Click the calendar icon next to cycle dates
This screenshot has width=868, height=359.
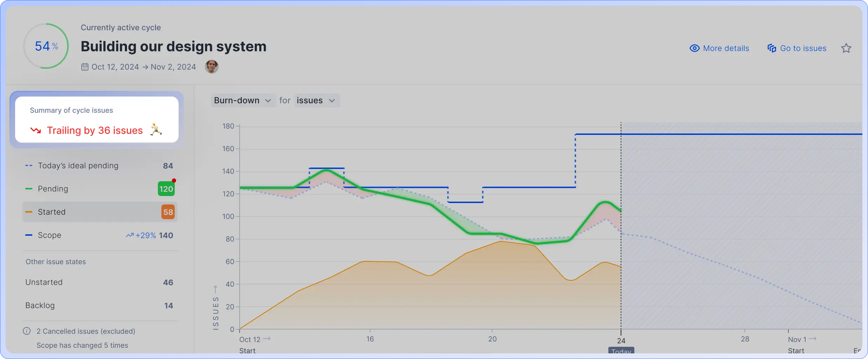coord(85,66)
